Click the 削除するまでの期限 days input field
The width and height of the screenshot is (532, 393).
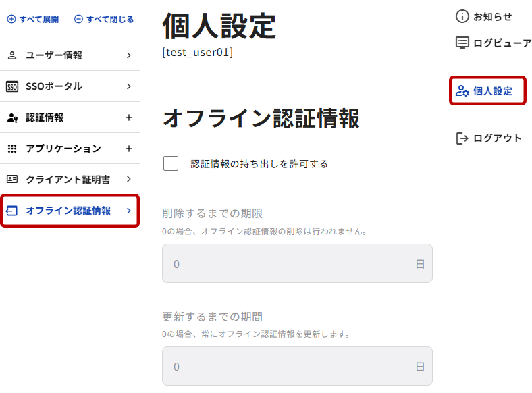[290, 263]
